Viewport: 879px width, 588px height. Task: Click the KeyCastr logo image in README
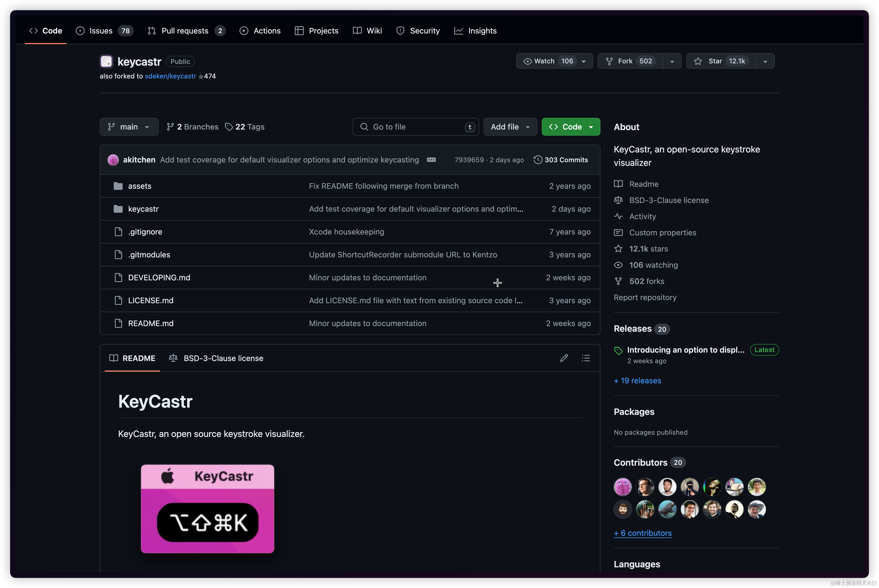click(x=208, y=509)
